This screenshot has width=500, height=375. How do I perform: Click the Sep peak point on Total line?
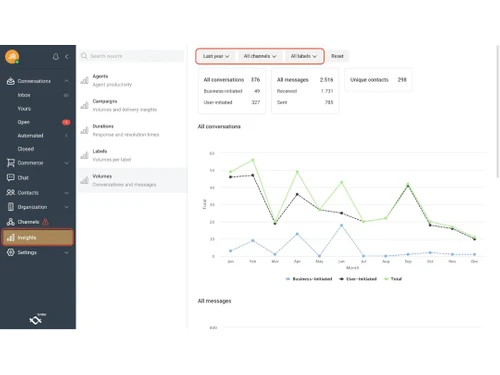[408, 184]
